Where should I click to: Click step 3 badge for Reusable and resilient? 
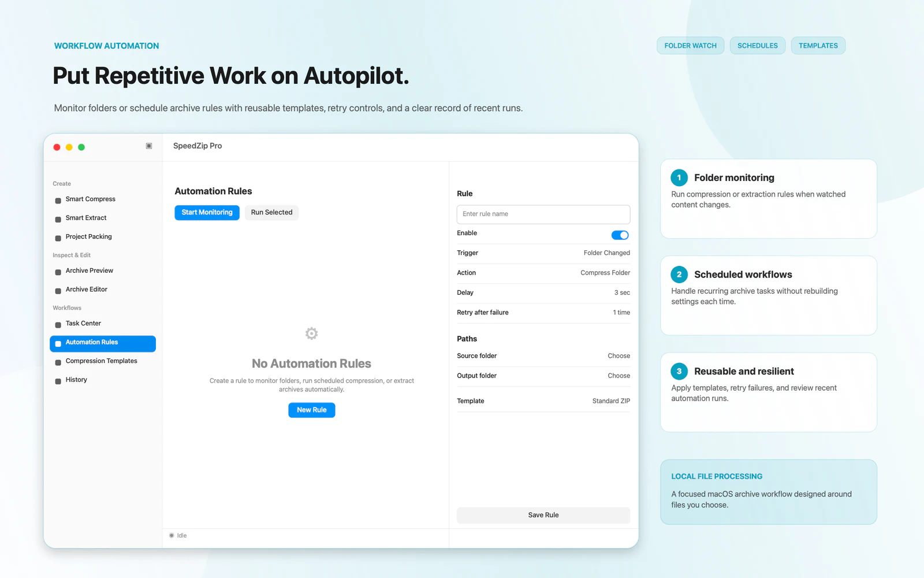[x=679, y=371]
